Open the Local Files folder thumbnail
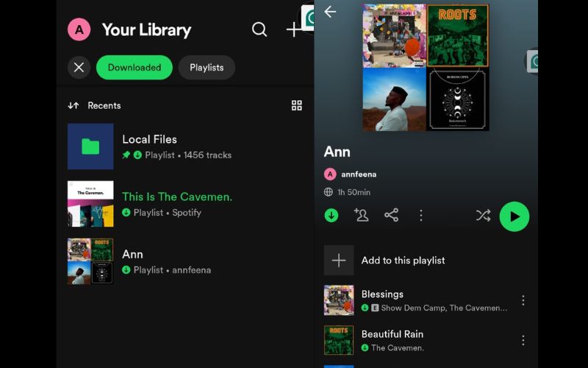Screen dimensions: 588x368 (x=90, y=146)
